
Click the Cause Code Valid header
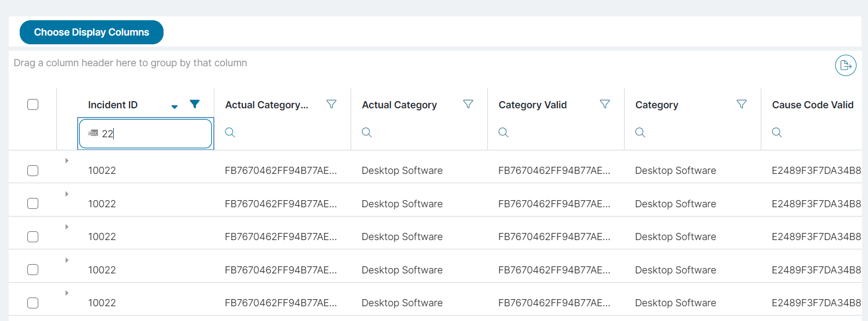(812, 105)
